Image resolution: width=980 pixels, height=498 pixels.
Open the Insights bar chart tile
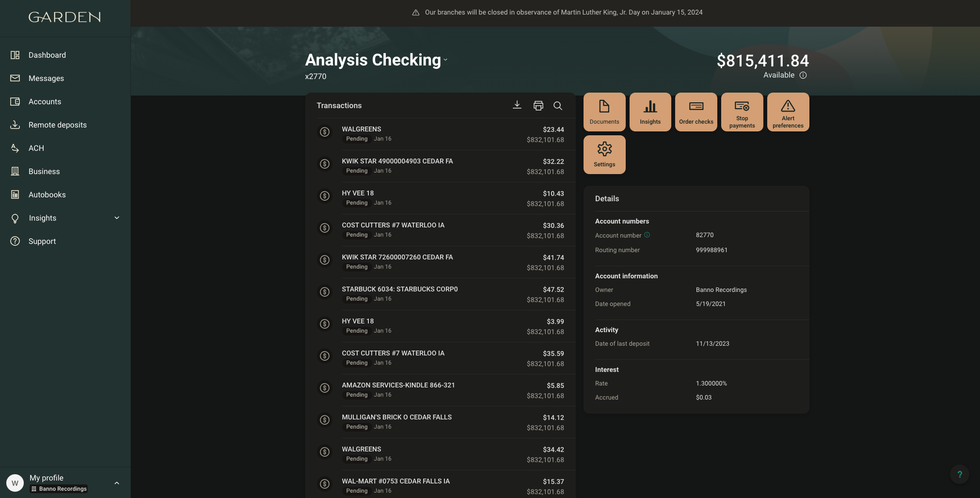tap(650, 112)
